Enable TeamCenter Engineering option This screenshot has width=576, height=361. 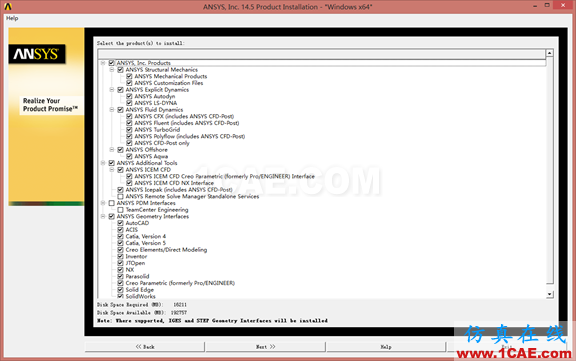[x=120, y=210]
